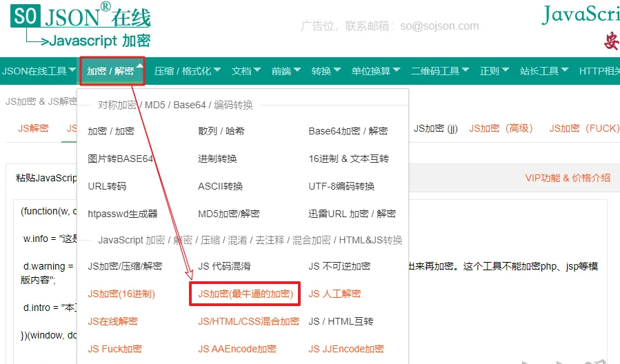The height and width of the screenshot is (364, 620).
Task: Expand the 压缩 / 格式化 menu
Action: click(x=187, y=71)
